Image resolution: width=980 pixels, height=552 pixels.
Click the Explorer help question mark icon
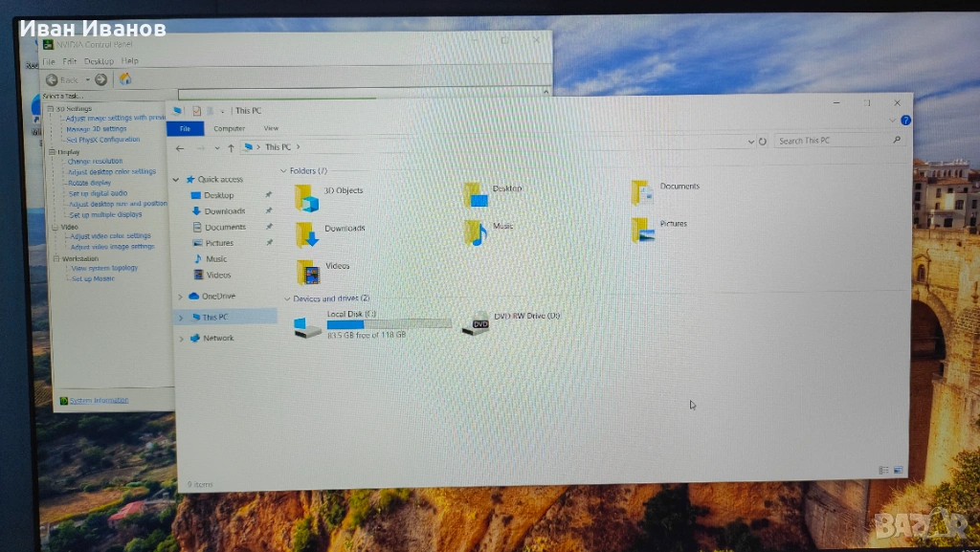click(x=905, y=121)
